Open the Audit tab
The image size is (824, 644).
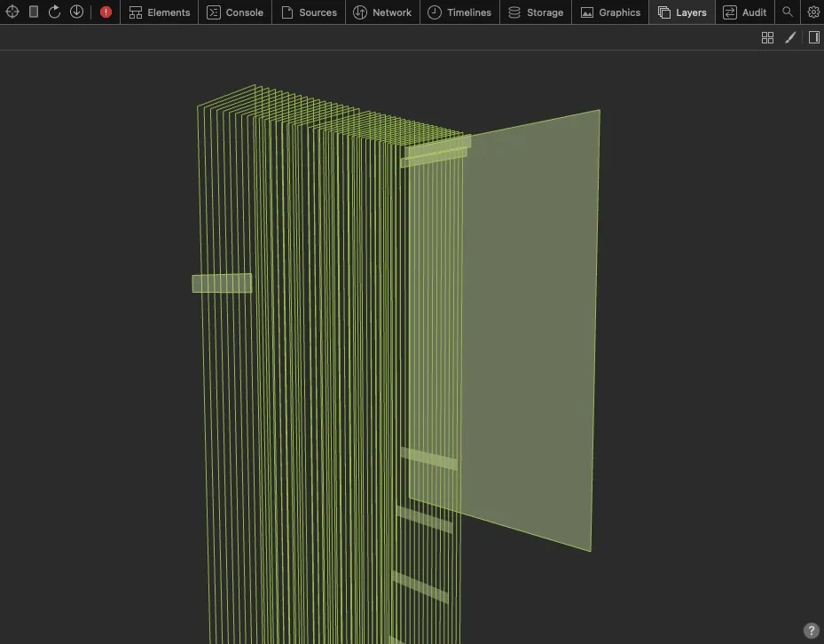point(745,12)
